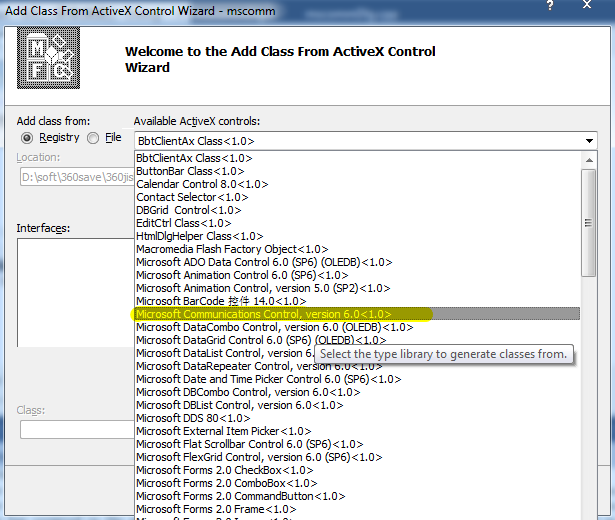
Task: Choose EditCtrl Class<1.0>
Action: [357, 223]
